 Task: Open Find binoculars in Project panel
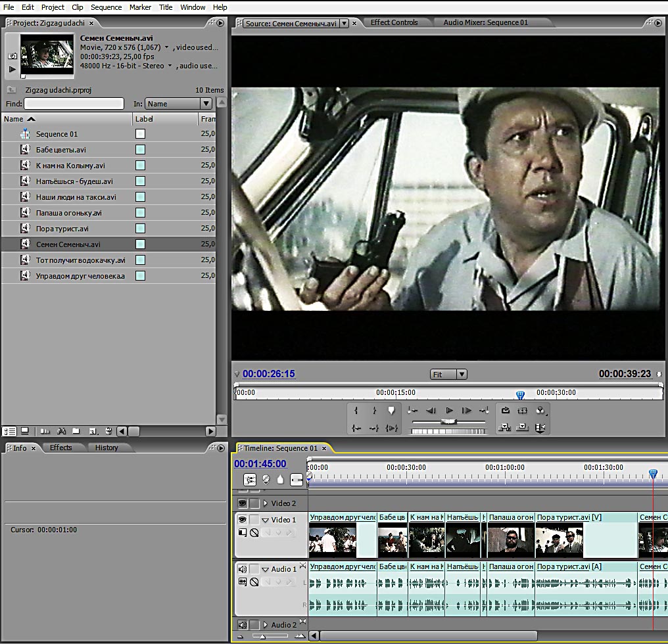(x=61, y=432)
